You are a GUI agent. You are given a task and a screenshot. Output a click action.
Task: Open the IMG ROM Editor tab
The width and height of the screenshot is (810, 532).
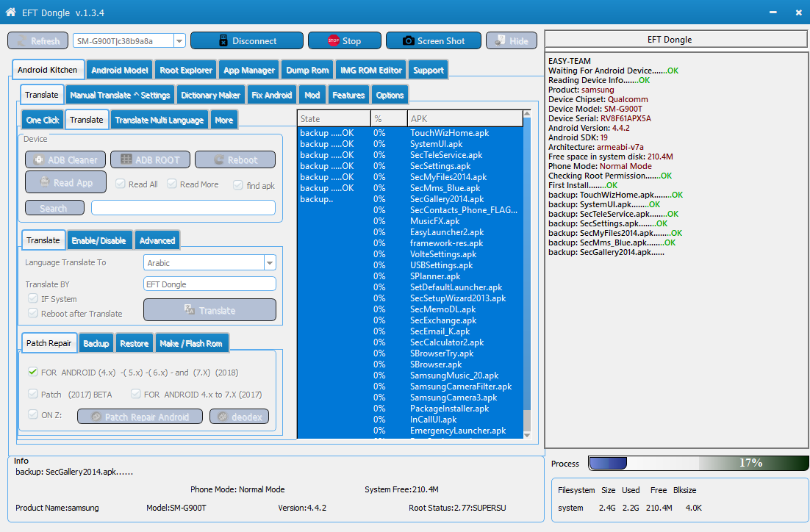pyautogui.click(x=371, y=70)
